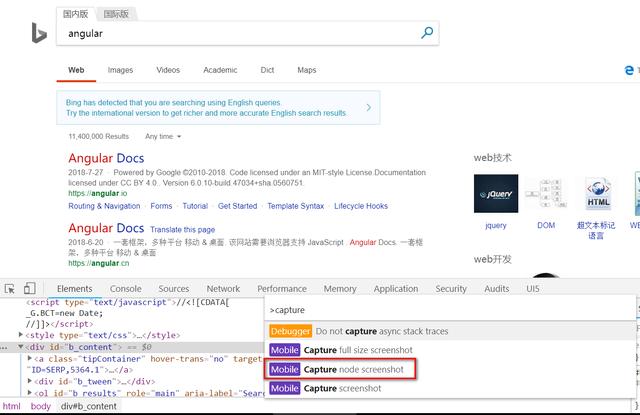Image resolution: width=640 pixels, height=415 pixels.
Task: Open the Tutorial sublink
Action: (195, 206)
